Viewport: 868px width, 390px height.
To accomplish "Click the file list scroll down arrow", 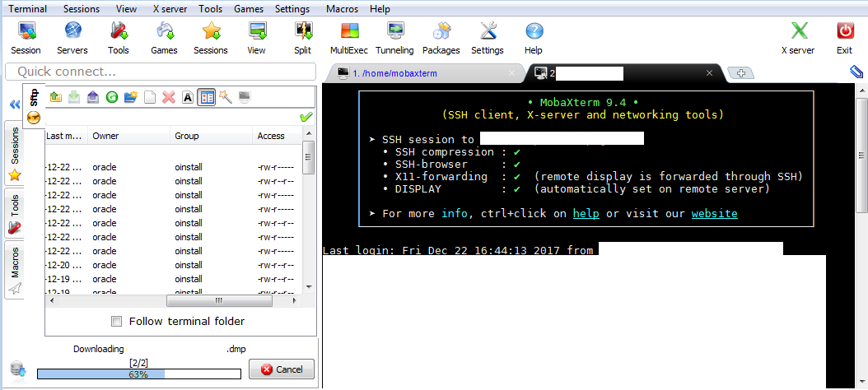I will tap(309, 287).
